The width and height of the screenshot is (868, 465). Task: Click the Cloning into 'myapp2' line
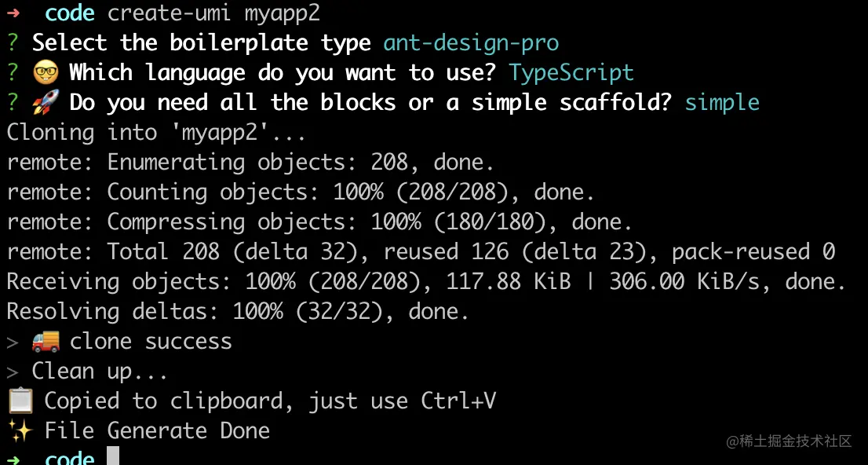(x=156, y=133)
